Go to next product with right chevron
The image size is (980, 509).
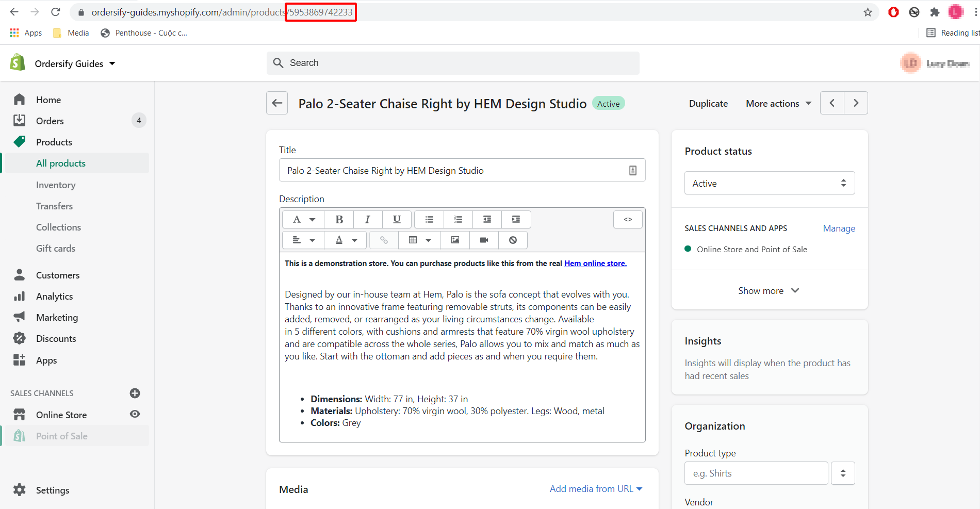click(856, 103)
